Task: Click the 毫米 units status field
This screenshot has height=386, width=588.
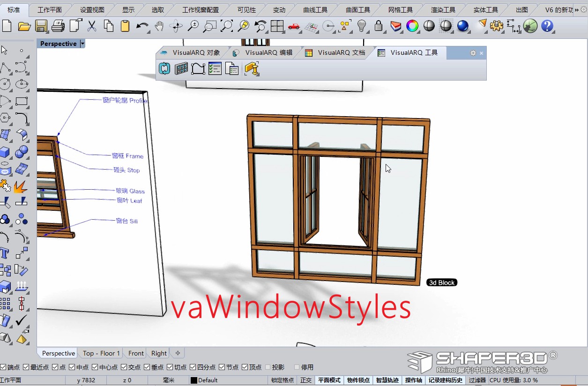Action: coord(169,380)
